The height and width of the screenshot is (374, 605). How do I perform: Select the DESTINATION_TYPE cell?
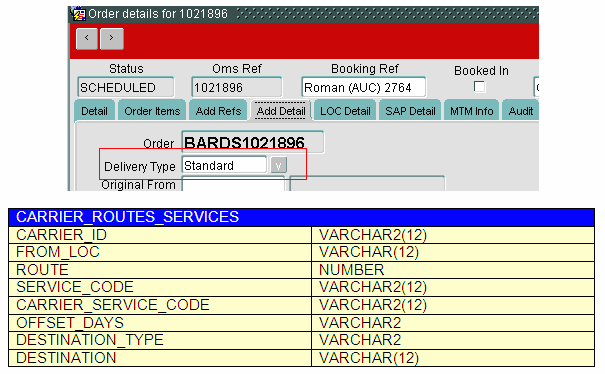(x=160, y=340)
